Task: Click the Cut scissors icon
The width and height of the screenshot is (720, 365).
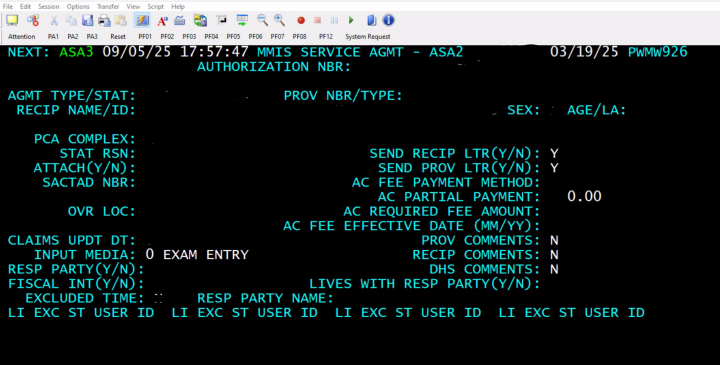Action: tap(54, 20)
